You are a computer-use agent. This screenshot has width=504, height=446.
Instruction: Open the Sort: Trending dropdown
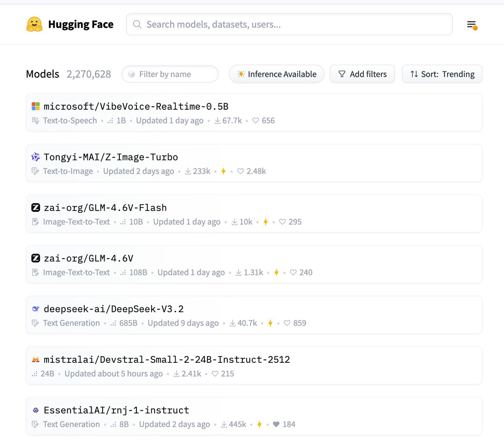(x=442, y=74)
